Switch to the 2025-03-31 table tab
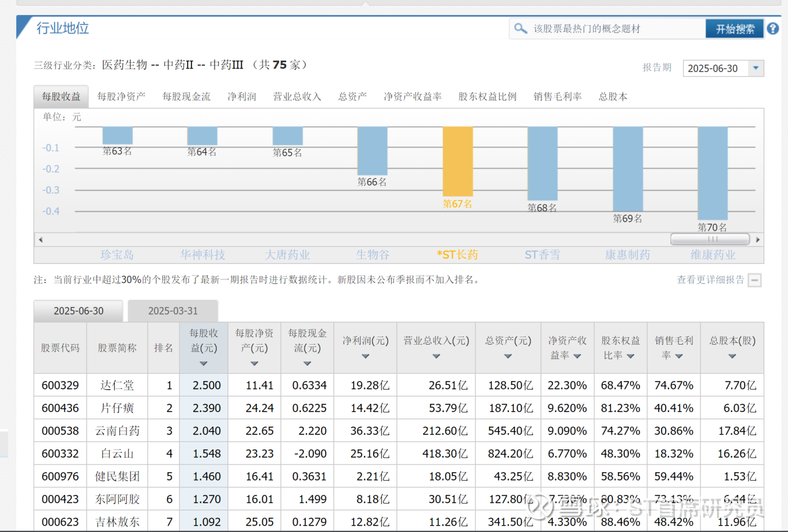 pos(172,311)
